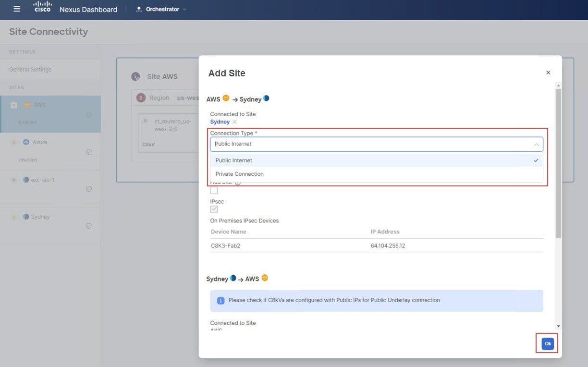Click the info icon in the Public IPs notice

(x=221, y=301)
